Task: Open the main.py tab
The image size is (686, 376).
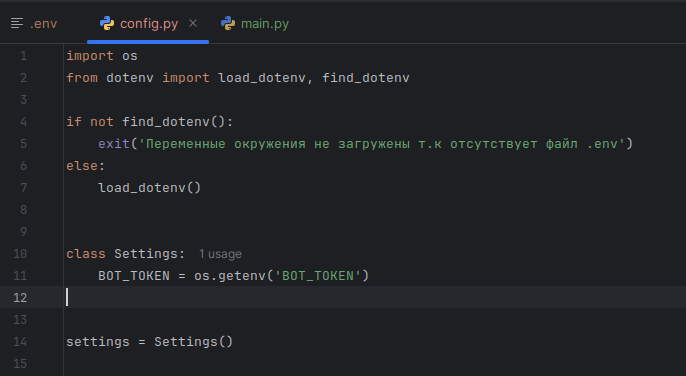Action: click(255, 24)
